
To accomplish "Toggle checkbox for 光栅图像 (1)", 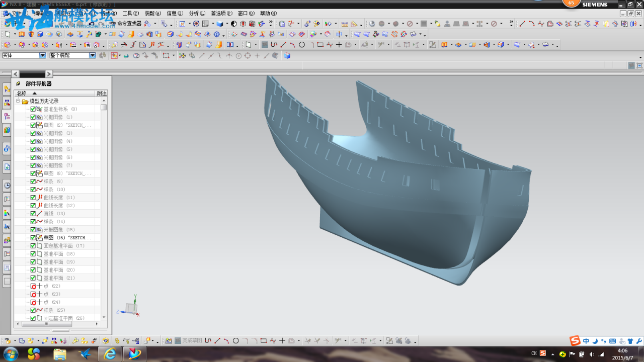I will point(33,117).
